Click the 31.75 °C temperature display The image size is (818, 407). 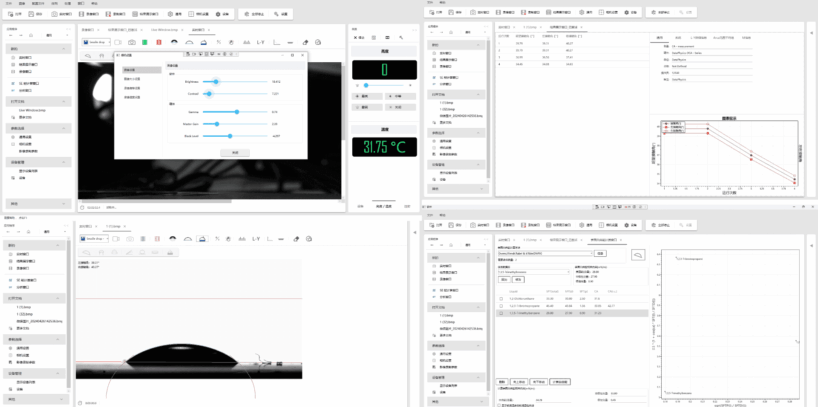click(376, 147)
